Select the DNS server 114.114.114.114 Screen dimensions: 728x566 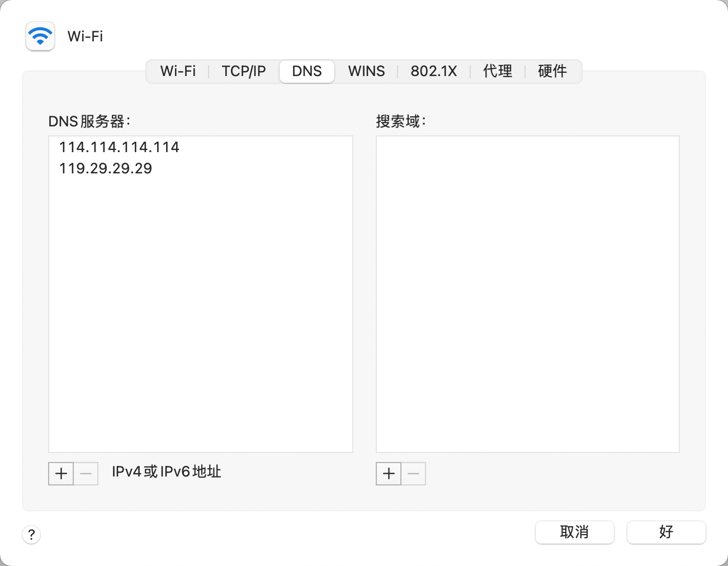tap(119, 147)
